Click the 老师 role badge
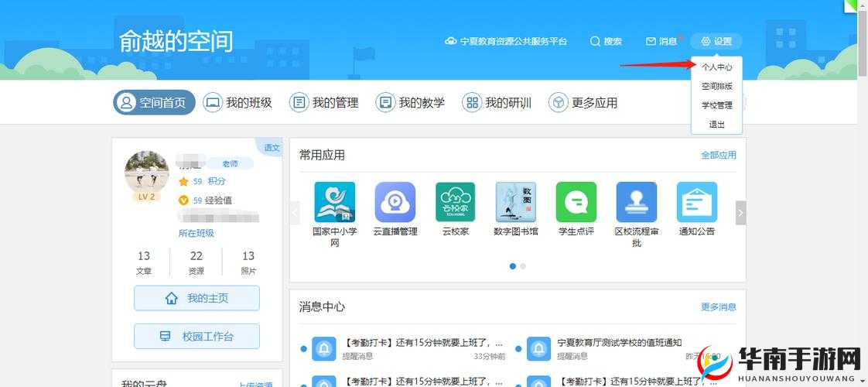The image size is (868, 387). [231, 163]
